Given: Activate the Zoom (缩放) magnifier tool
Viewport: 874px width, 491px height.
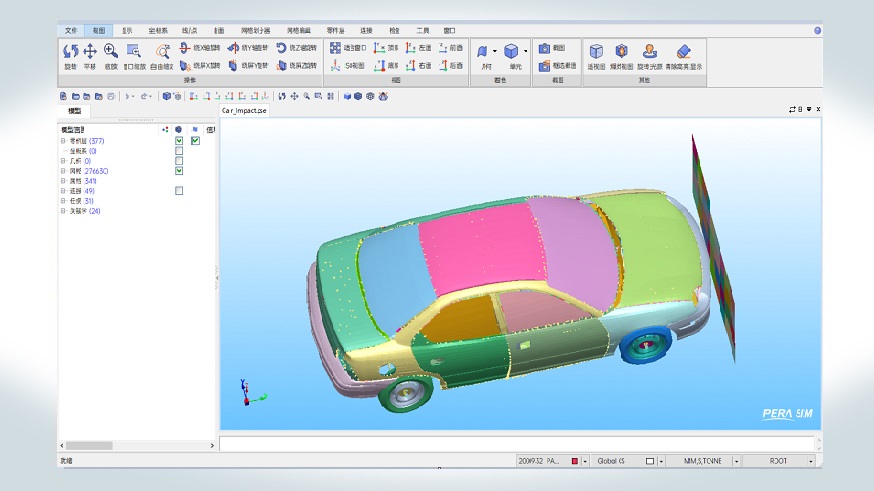Looking at the screenshot, I should [110, 51].
